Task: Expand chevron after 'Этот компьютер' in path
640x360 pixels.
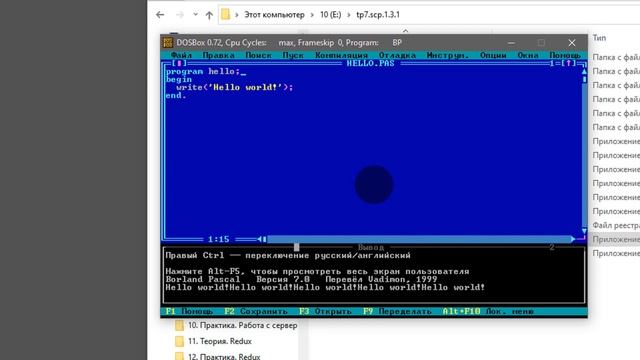Action: (x=312, y=15)
